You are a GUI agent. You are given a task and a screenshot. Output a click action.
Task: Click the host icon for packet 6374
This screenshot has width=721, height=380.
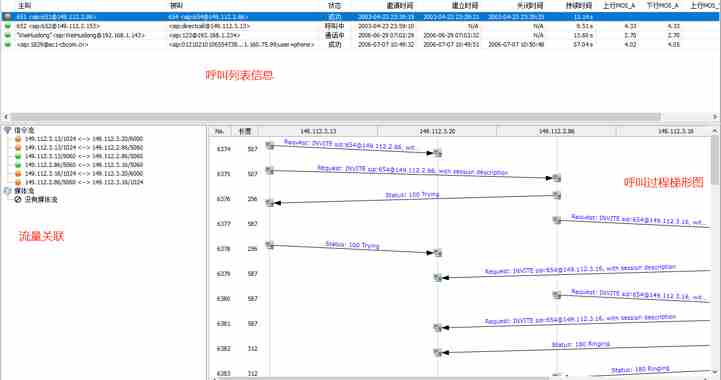pyautogui.click(x=270, y=145)
